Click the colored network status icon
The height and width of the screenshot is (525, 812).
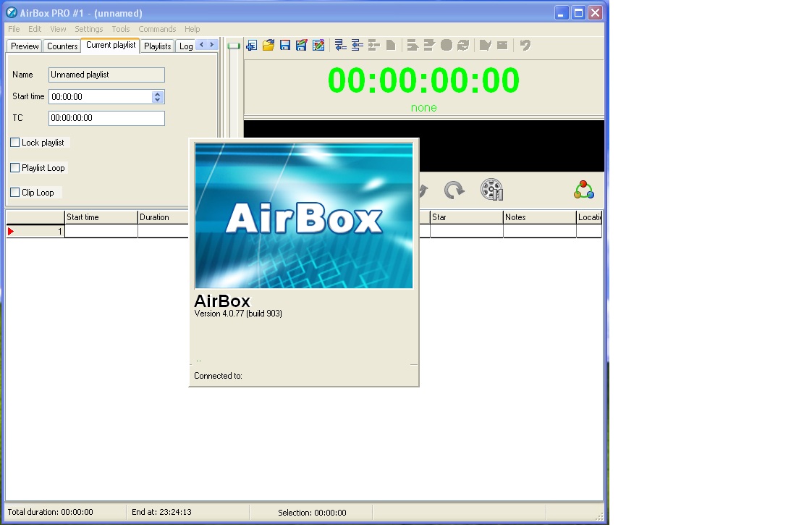584,190
